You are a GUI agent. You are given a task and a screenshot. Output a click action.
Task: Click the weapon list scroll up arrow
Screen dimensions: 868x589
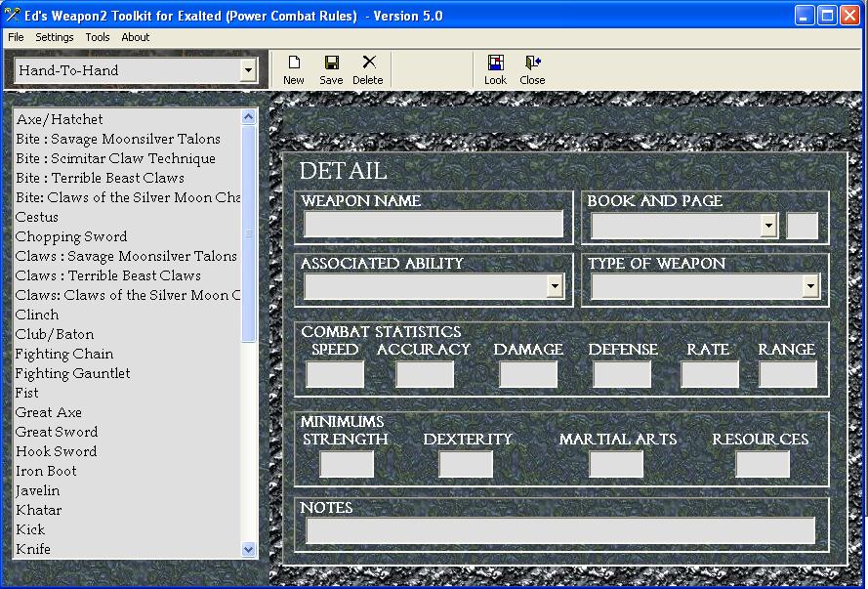[249, 117]
